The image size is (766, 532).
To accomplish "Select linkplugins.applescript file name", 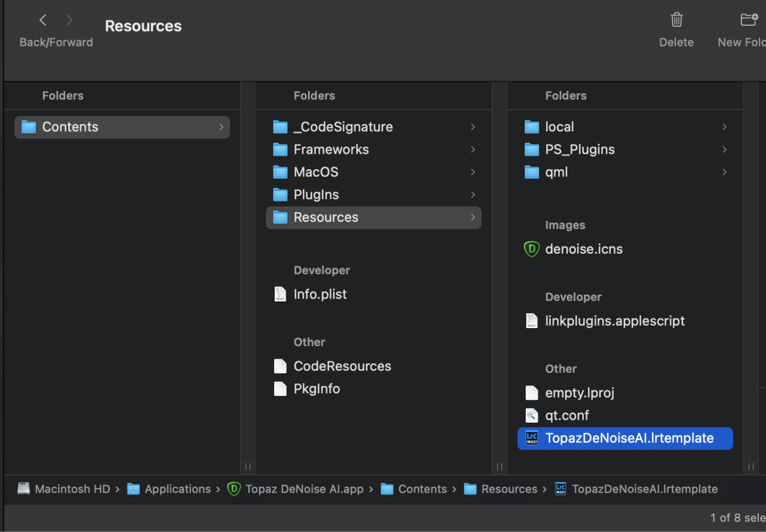I will (615, 321).
